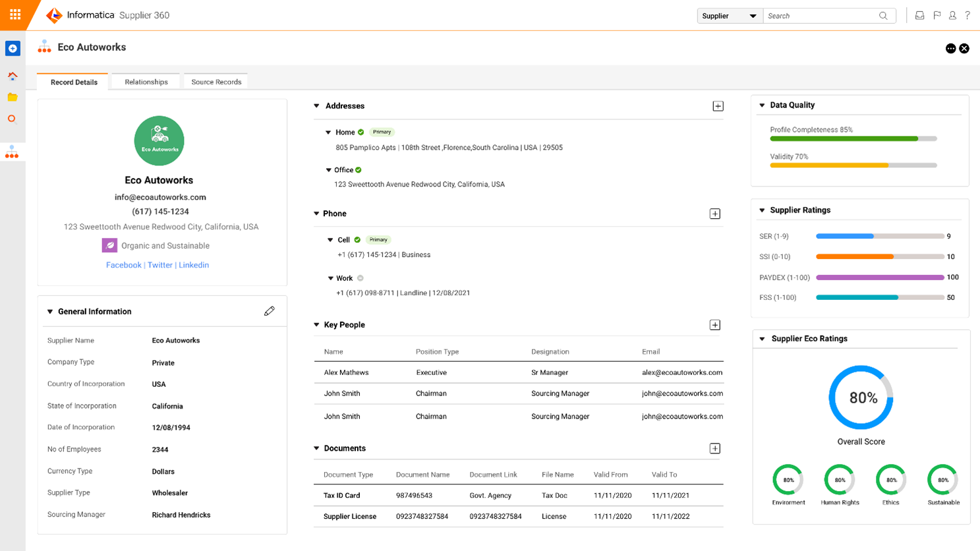Open the more options ellipsis icon
The width and height of the screenshot is (980, 551).
click(950, 48)
